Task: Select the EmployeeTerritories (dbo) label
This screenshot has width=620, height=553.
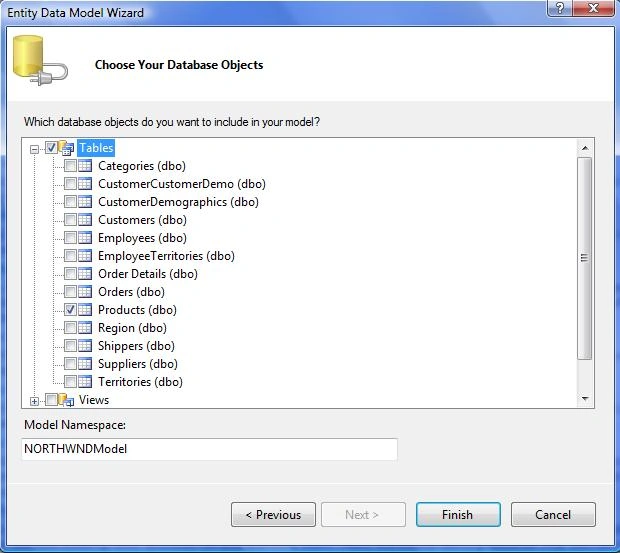Action: [166, 256]
